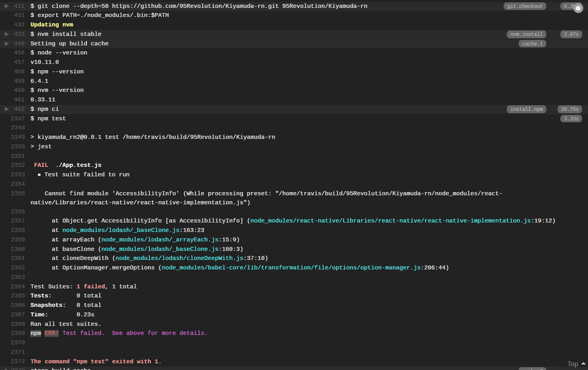The height and width of the screenshot is (370, 588).
Task: Select line number 2369
Action: click(x=18, y=333)
